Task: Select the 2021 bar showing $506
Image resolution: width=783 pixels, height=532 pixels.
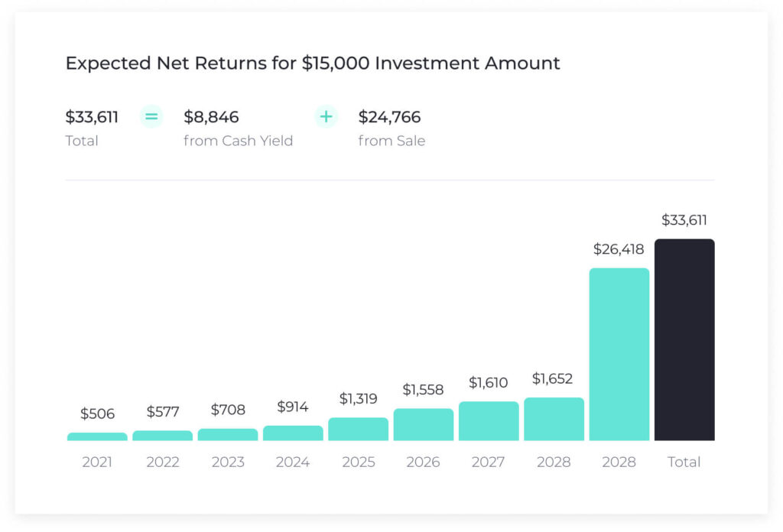Action: [97, 436]
